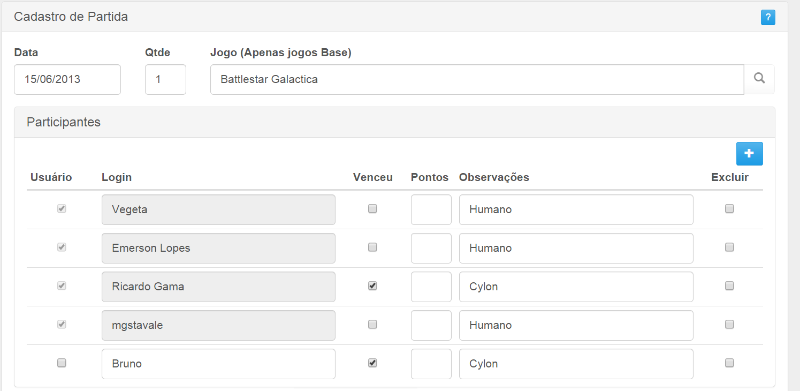This screenshot has width=800, height=391.
Task: Click the blue help question mark icon
Action: click(768, 17)
